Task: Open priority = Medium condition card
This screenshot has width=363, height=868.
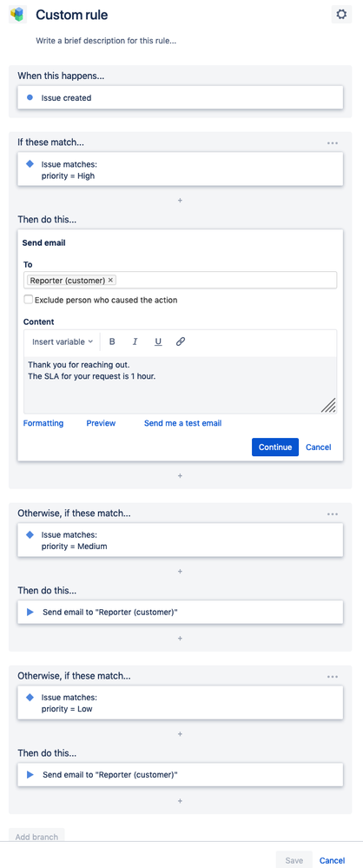Action: [181, 540]
